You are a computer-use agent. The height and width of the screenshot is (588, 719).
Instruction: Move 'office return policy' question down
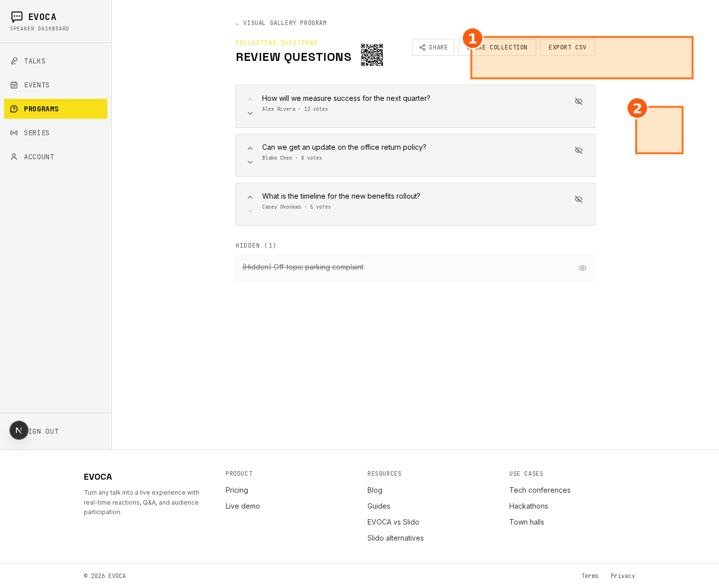click(250, 162)
